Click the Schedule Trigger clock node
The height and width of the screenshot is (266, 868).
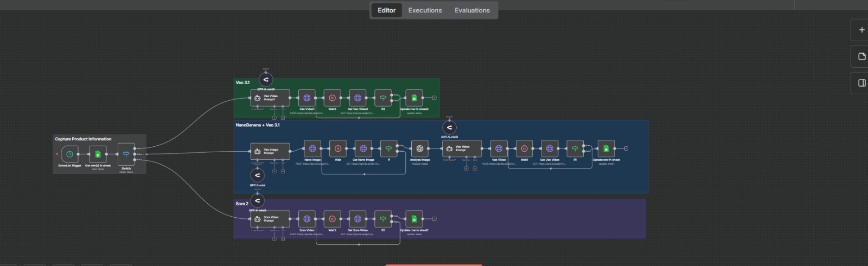click(69, 154)
